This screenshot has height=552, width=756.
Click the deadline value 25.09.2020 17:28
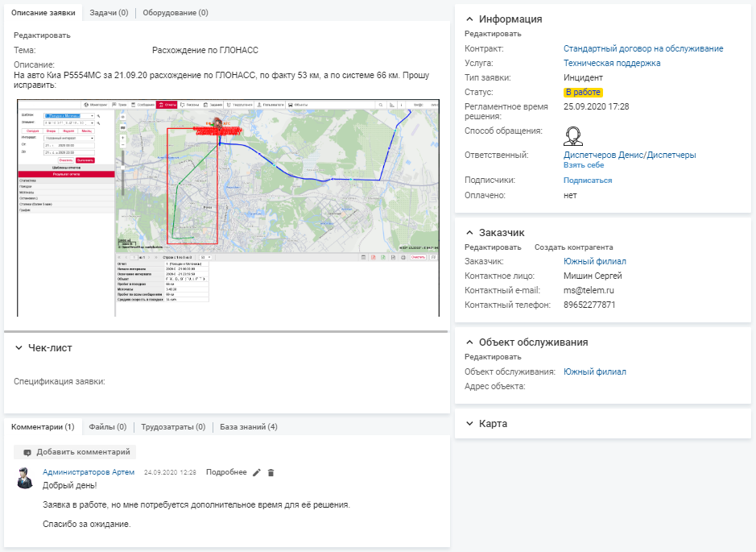pyautogui.click(x=596, y=106)
